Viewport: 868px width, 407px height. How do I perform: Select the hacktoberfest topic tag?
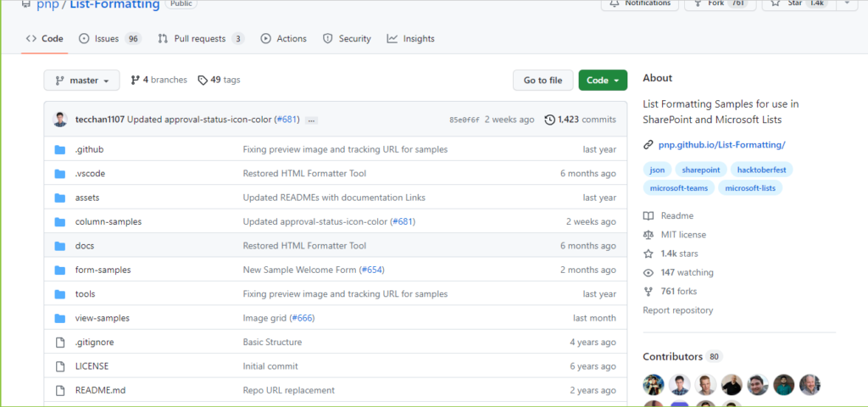[x=761, y=170]
